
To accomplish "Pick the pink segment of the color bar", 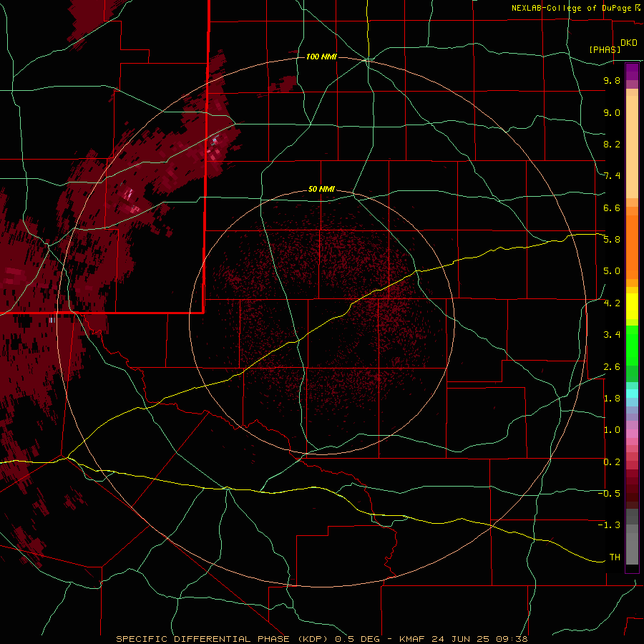I will 632,434.
